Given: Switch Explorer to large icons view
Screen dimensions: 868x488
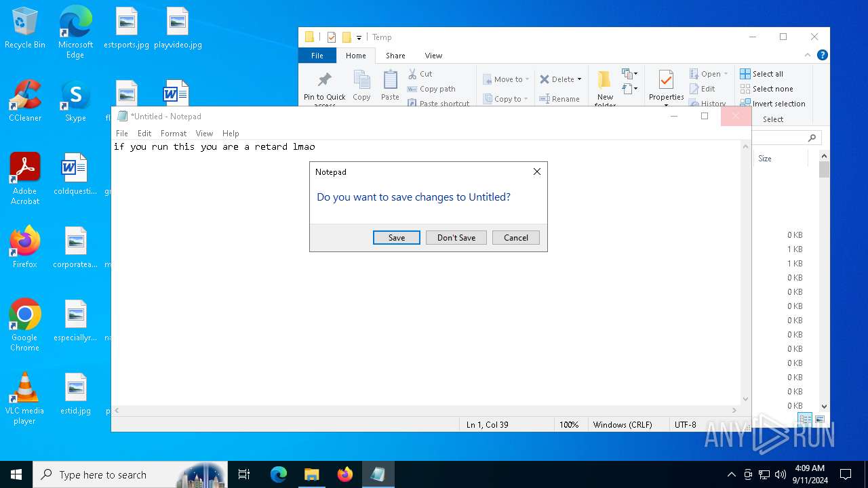Looking at the screenshot, I should (x=819, y=419).
